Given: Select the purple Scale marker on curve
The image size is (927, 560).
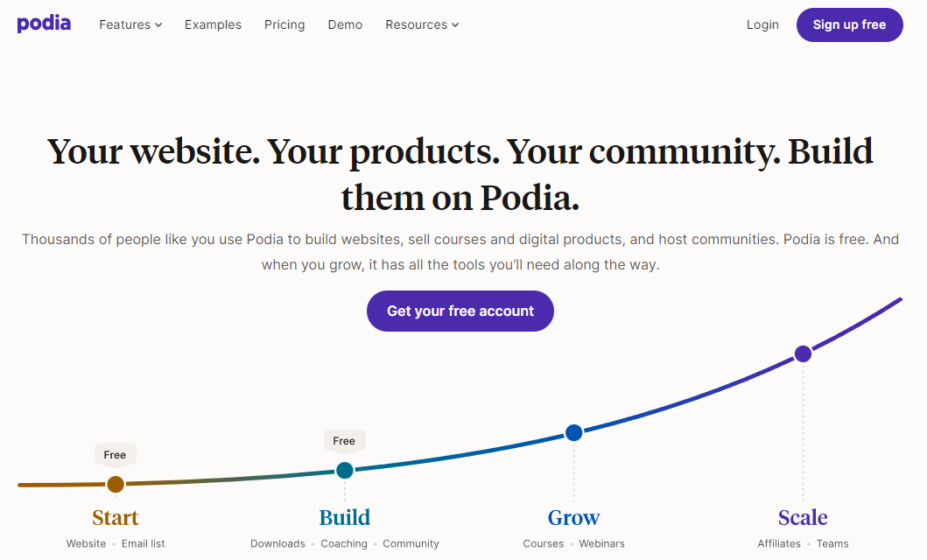Looking at the screenshot, I should [803, 353].
